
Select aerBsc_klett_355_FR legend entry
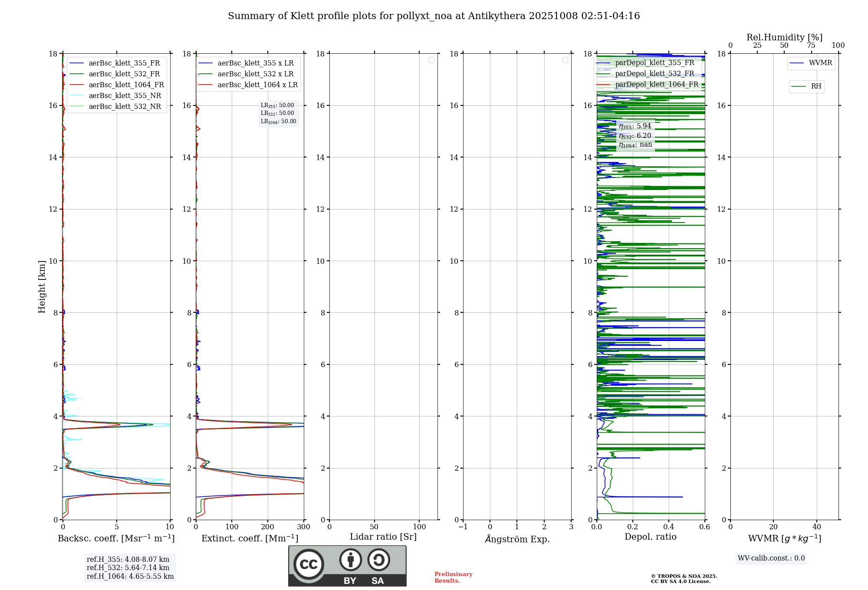[124, 63]
